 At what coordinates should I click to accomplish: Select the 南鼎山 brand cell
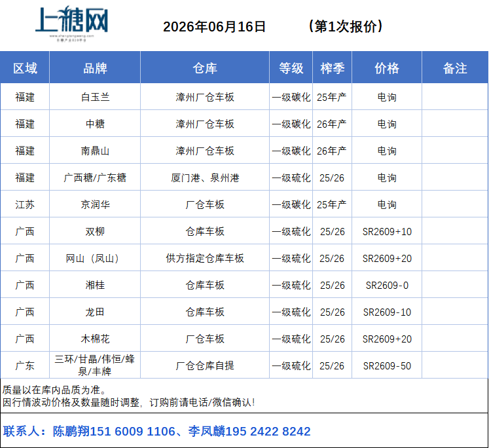tap(95, 151)
